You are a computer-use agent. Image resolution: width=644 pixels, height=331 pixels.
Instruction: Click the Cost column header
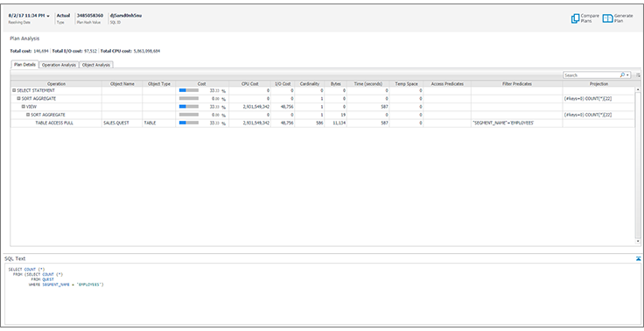coord(202,84)
